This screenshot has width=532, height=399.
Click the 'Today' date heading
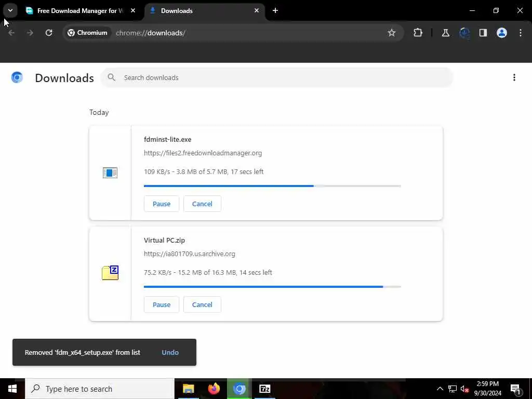[99, 112]
